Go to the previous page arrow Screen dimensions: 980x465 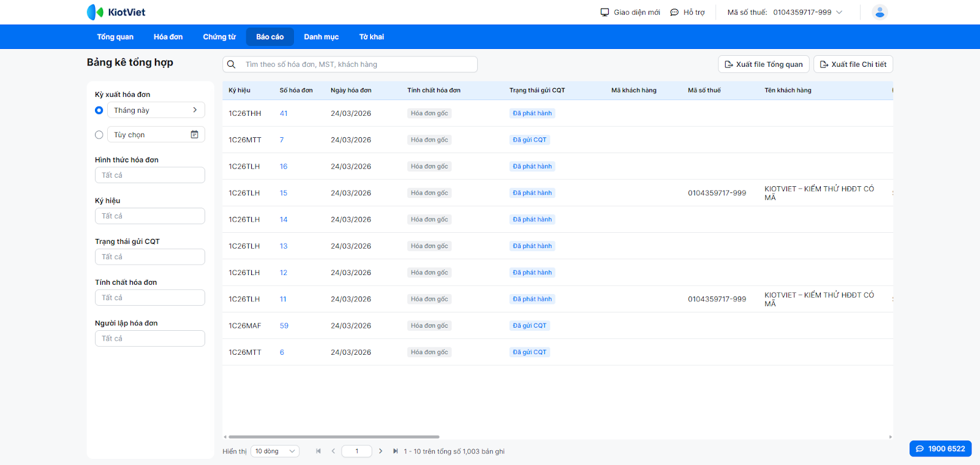[333, 452]
